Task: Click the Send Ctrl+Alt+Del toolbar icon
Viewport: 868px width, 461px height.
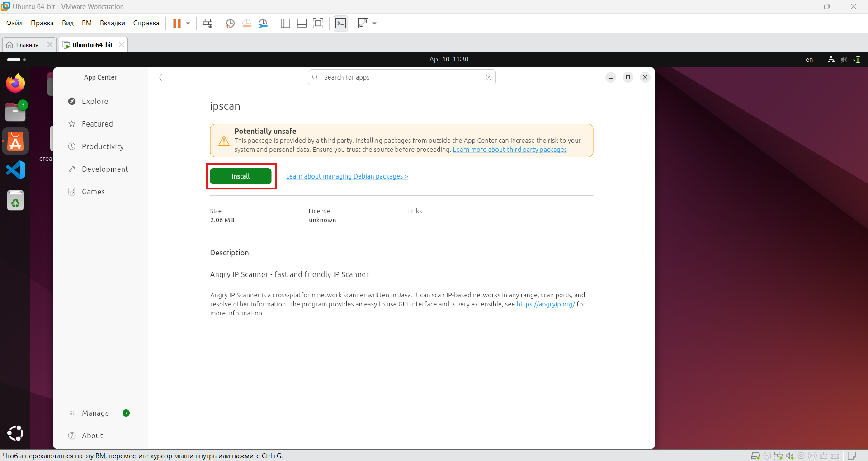Action: [x=208, y=24]
